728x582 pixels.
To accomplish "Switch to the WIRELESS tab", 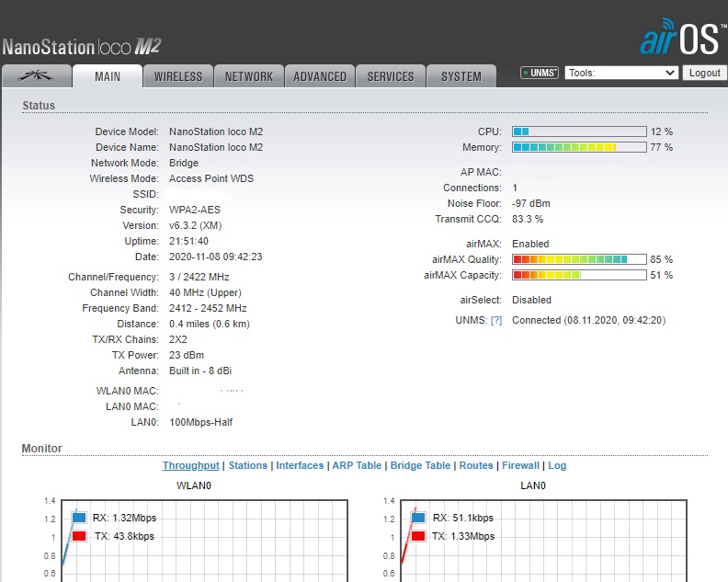I will (178, 76).
